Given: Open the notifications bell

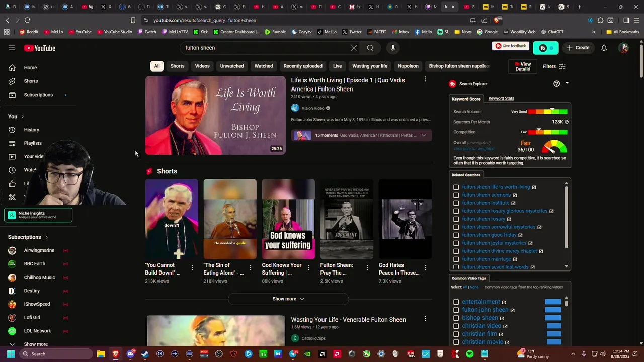Looking at the screenshot, I should pyautogui.click(x=604, y=48).
